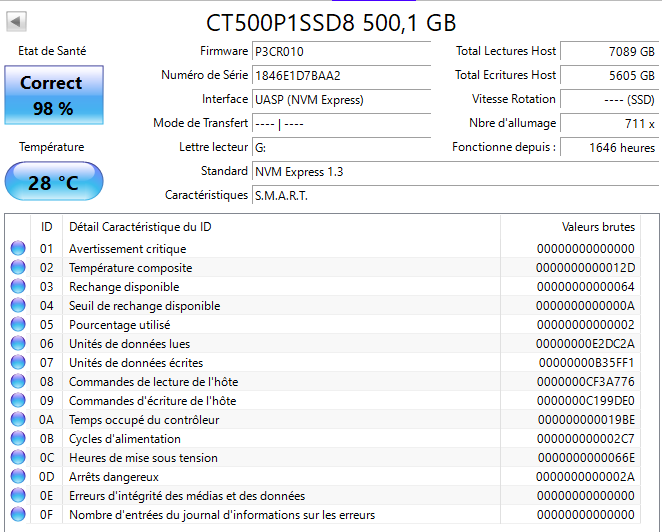This screenshot has height=532, width=662.
Task: Click status orb for Unités de données lues
Action: click(18, 343)
